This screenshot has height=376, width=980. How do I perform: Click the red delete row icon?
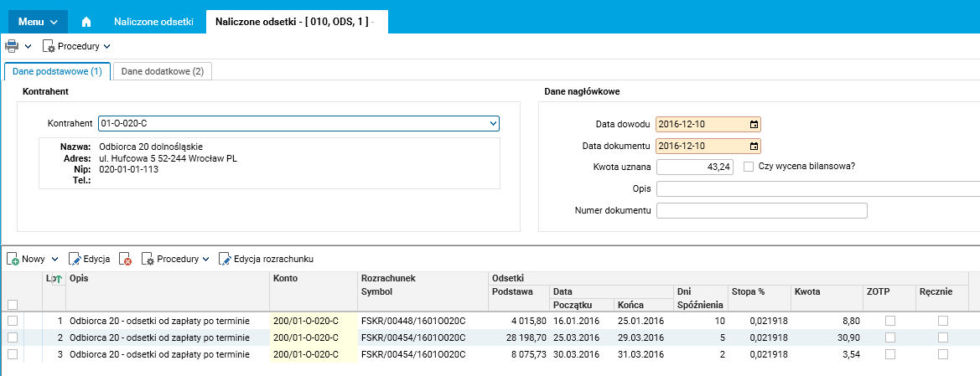click(126, 260)
